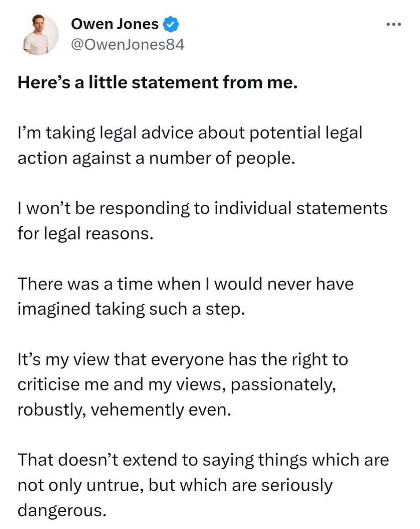Click the text 'for legal reasons.'
This screenshot has height=529, width=420.
(86, 233)
